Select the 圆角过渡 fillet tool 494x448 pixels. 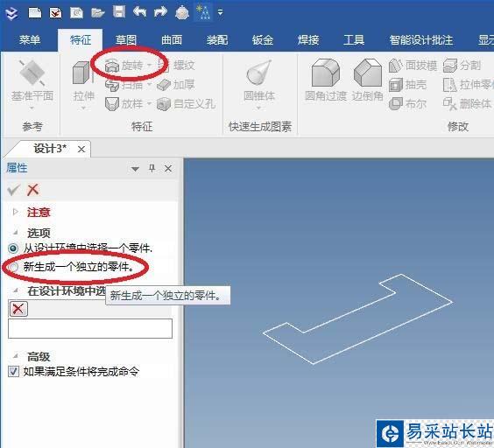326,79
